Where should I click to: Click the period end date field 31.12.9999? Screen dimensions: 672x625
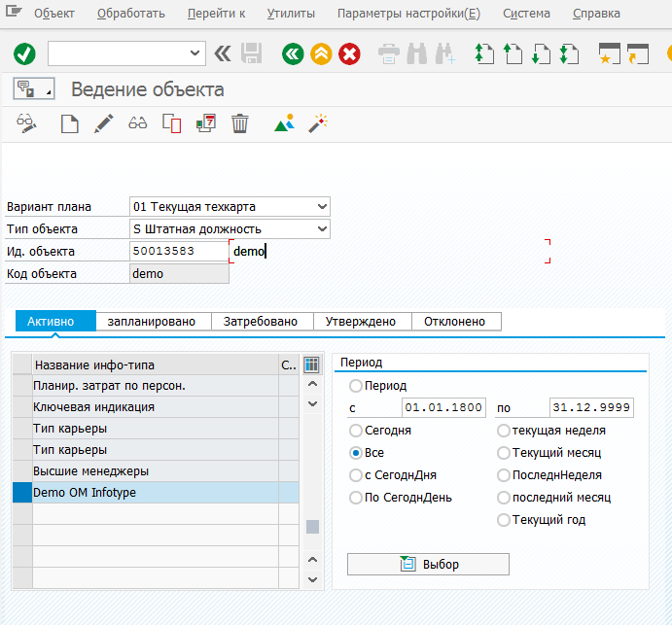[591, 407]
